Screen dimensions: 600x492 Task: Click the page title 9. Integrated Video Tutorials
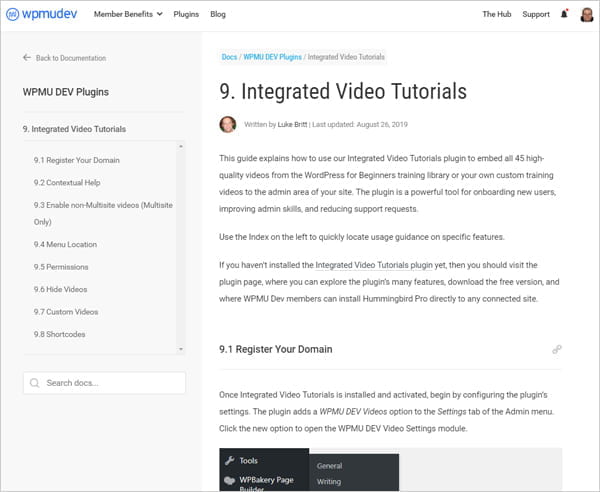(343, 91)
